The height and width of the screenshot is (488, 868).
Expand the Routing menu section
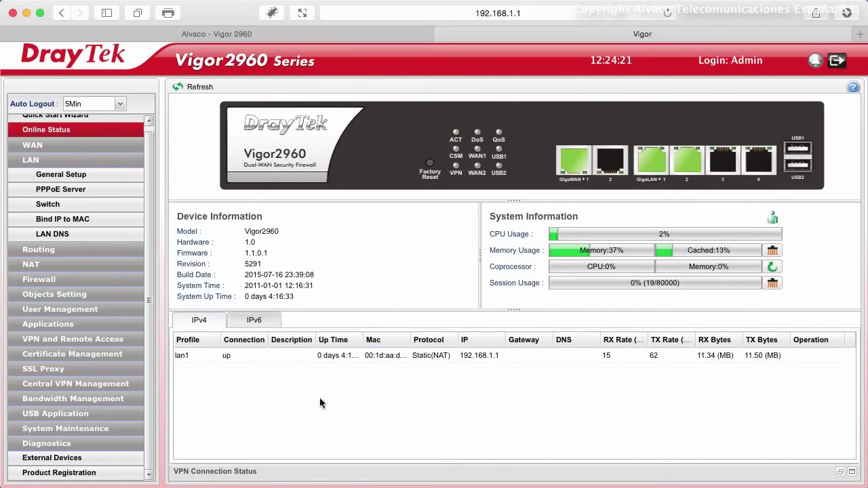(x=76, y=249)
